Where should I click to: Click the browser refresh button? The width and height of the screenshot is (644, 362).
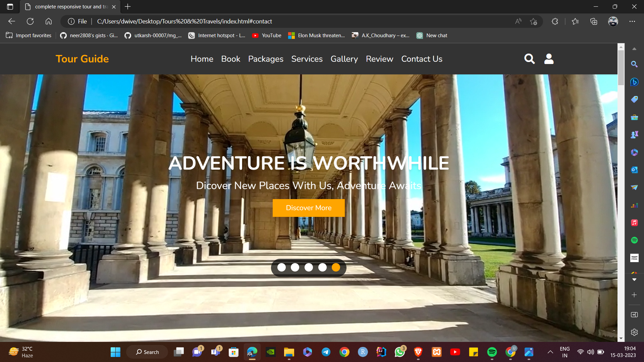tap(30, 21)
